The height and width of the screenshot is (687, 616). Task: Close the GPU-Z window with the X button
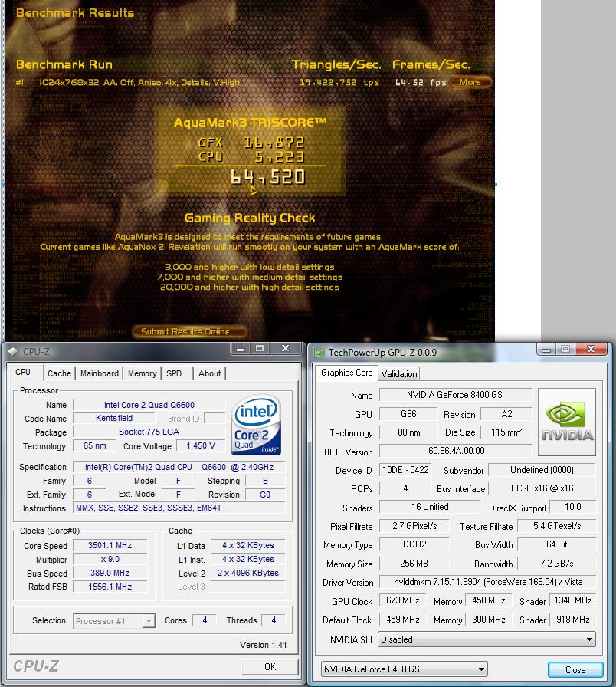(x=591, y=350)
